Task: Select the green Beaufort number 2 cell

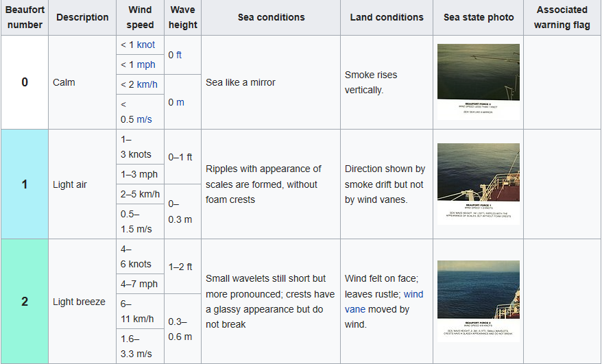Action: tap(25, 302)
